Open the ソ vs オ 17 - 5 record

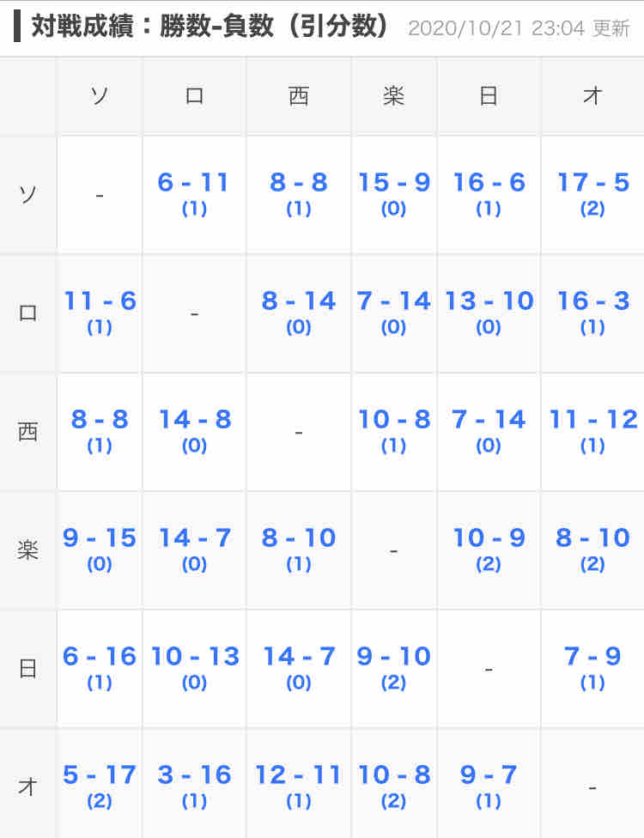pos(592,183)
